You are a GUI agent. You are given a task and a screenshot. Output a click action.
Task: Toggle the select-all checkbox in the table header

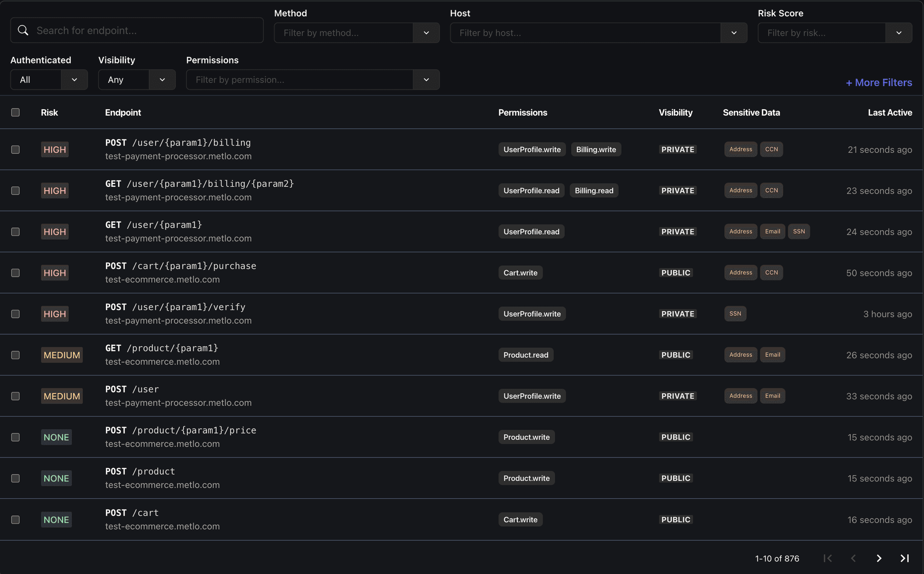[16, 112]
